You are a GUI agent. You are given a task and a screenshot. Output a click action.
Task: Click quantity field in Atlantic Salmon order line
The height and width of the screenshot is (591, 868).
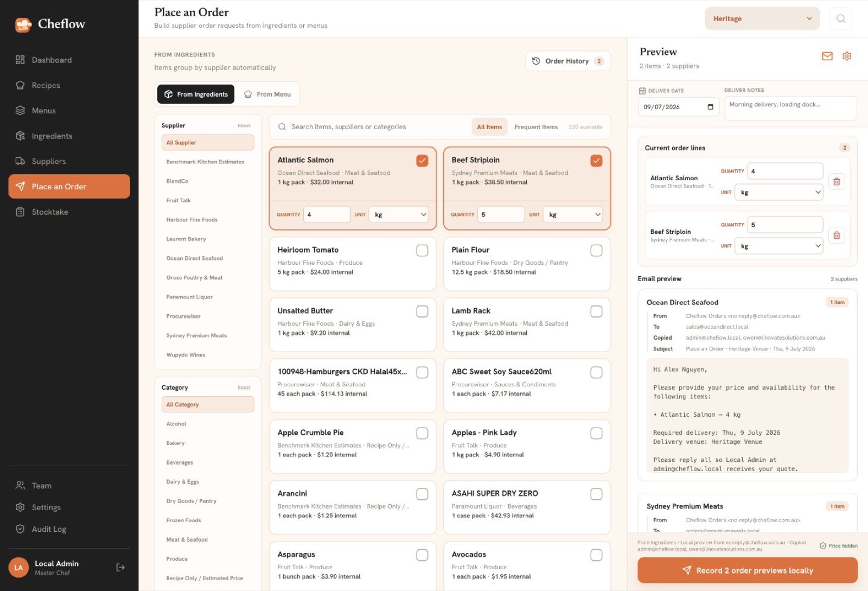785,171
